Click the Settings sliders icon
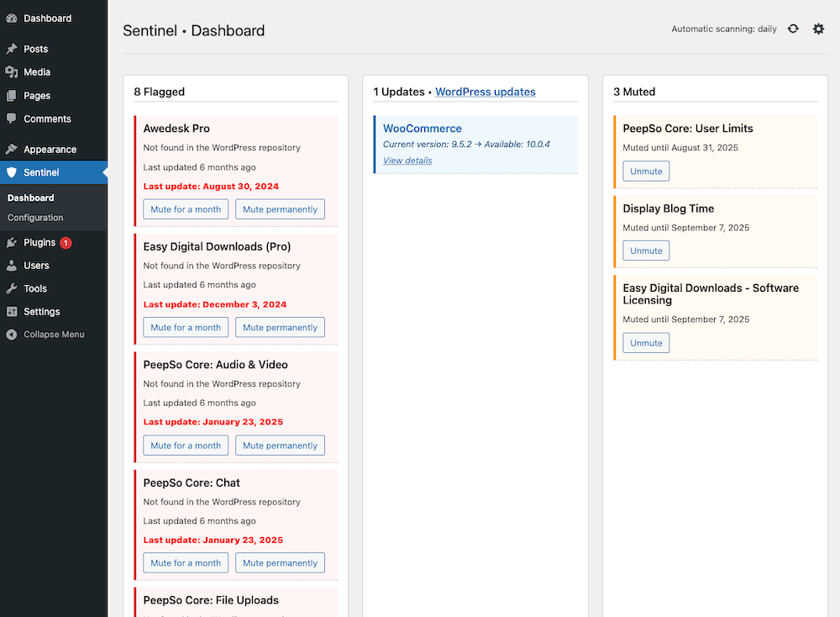 12,312
